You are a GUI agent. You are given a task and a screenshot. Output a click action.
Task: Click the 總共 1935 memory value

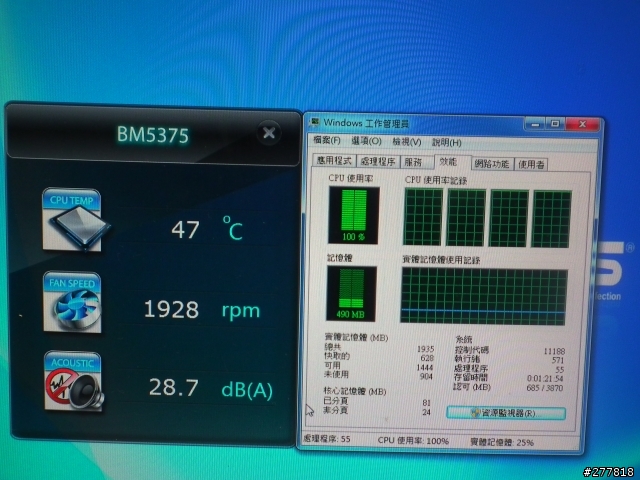click(425, 349)
